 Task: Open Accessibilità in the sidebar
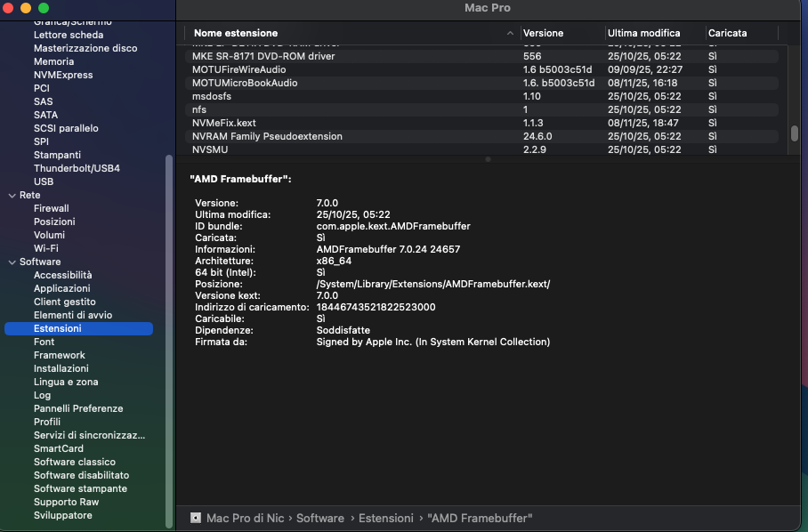(62, 275)
